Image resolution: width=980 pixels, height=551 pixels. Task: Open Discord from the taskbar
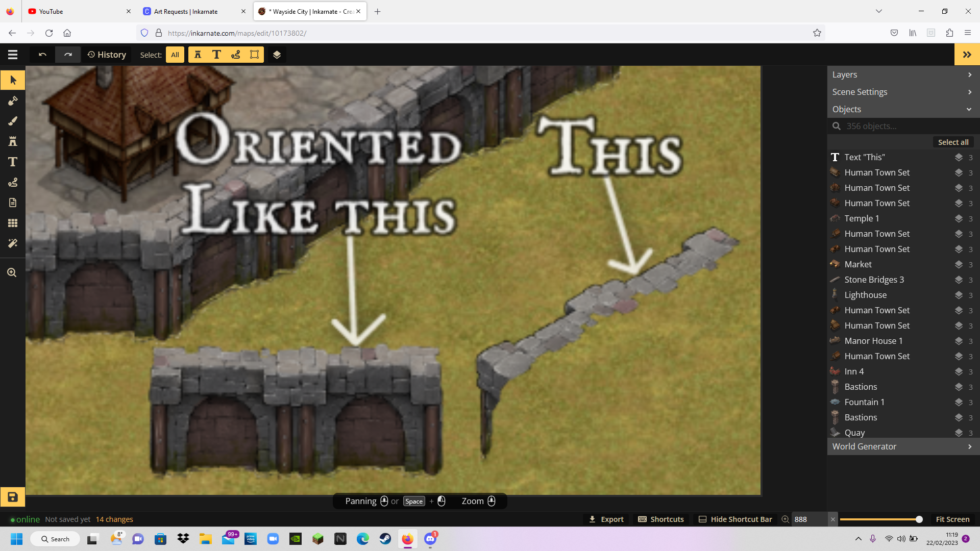[x=430, y=539]
